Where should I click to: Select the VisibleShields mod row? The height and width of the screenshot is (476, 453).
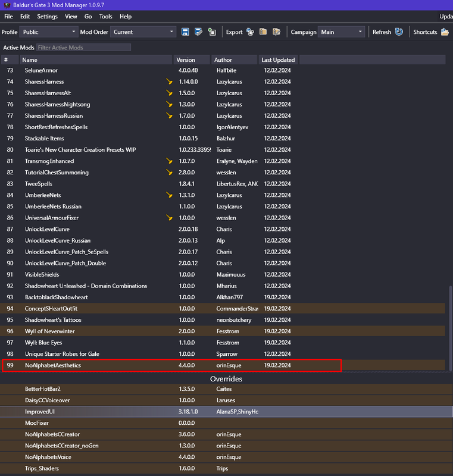click(x=223, y=274)
